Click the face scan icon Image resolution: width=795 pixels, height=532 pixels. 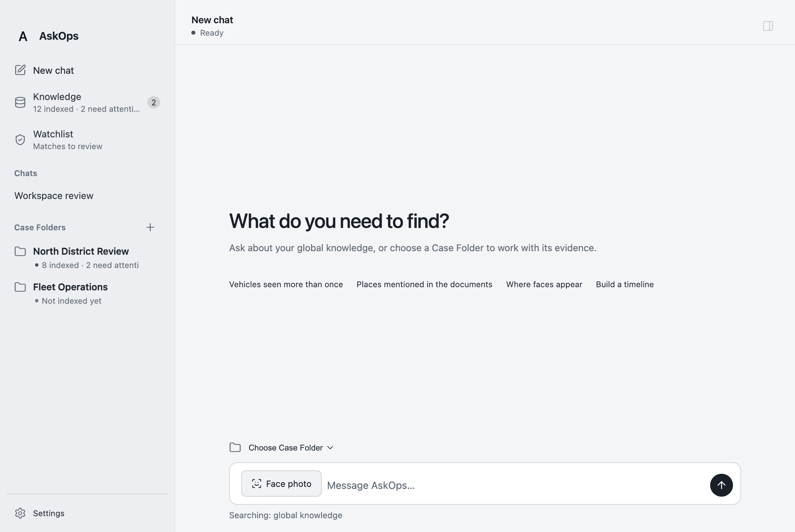point(257,484)
